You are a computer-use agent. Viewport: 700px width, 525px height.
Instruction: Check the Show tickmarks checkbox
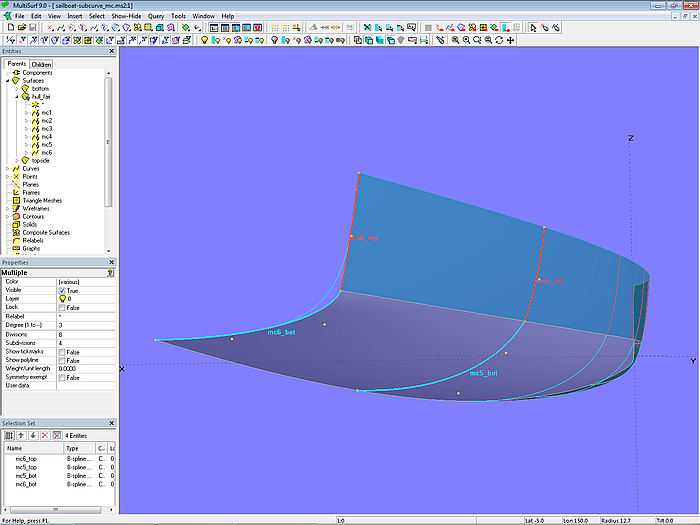(x=62, y=352)
